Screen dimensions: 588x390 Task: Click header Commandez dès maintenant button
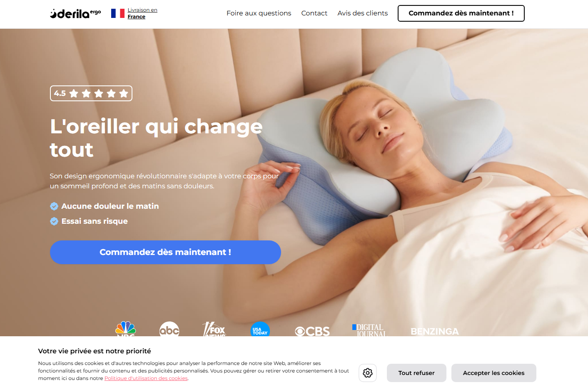click(x=461, y=13)
